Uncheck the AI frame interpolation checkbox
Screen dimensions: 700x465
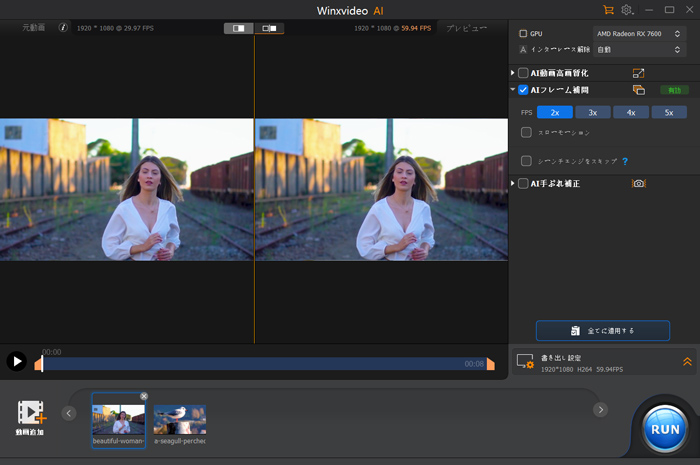tap(523, 90)
